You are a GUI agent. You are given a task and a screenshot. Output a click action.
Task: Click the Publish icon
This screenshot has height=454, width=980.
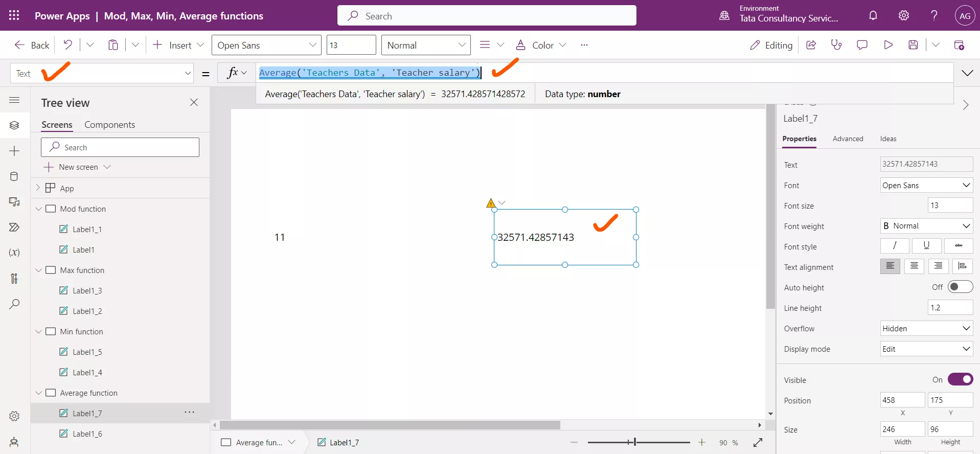[x=959, y=45]
